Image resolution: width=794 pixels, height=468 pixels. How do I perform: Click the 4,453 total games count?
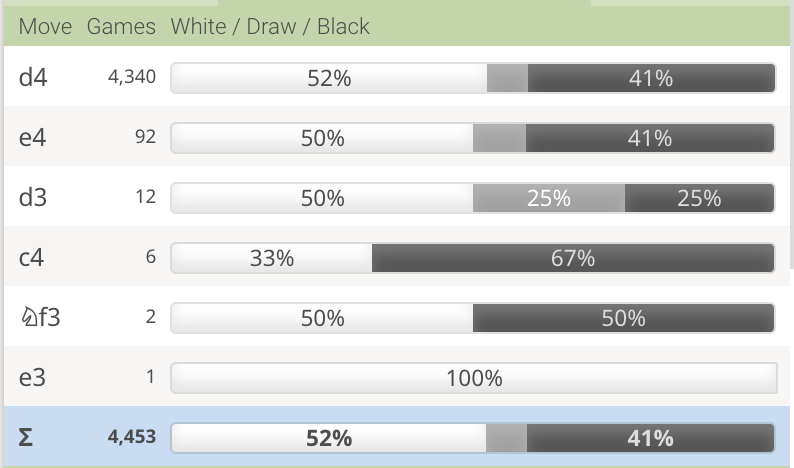click(131, 437)
